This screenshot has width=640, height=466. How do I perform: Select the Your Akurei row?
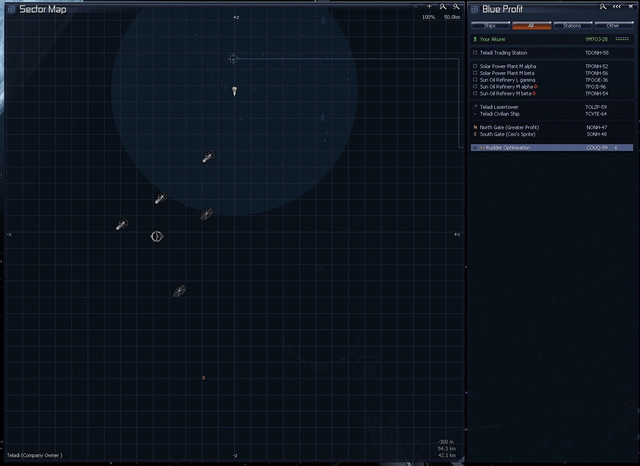coord(552,39)
